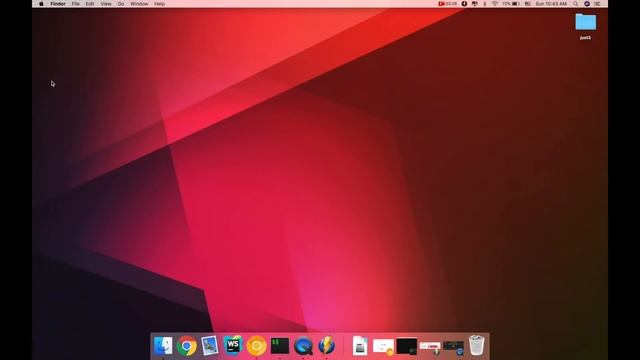Open the Go menu
640x360 pixels.
[121, 4]
